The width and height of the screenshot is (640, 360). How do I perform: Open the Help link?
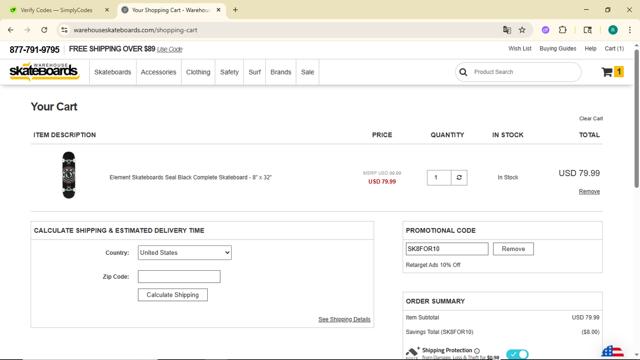pyautogui.click(x=590, y=49)
